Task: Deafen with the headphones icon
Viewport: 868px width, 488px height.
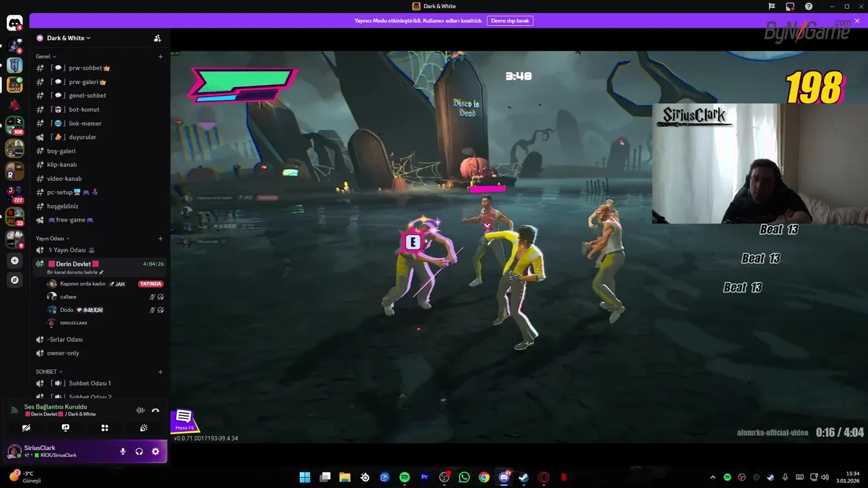Action: 139,451
